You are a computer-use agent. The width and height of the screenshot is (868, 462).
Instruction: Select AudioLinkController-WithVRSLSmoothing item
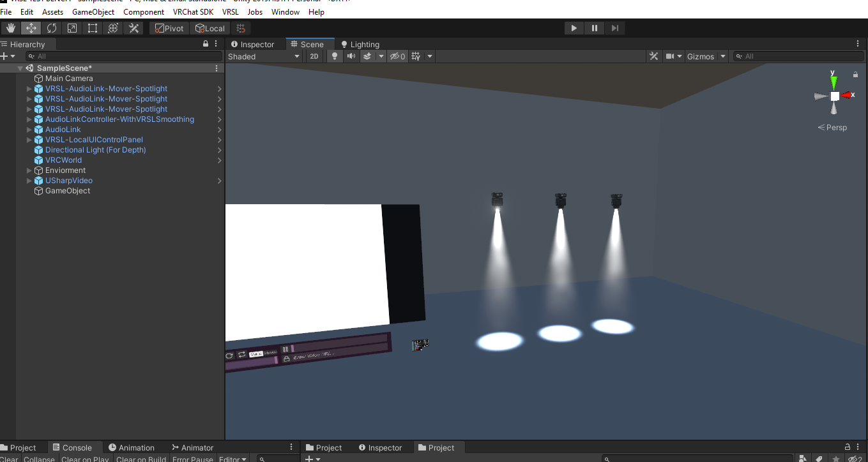119,119
